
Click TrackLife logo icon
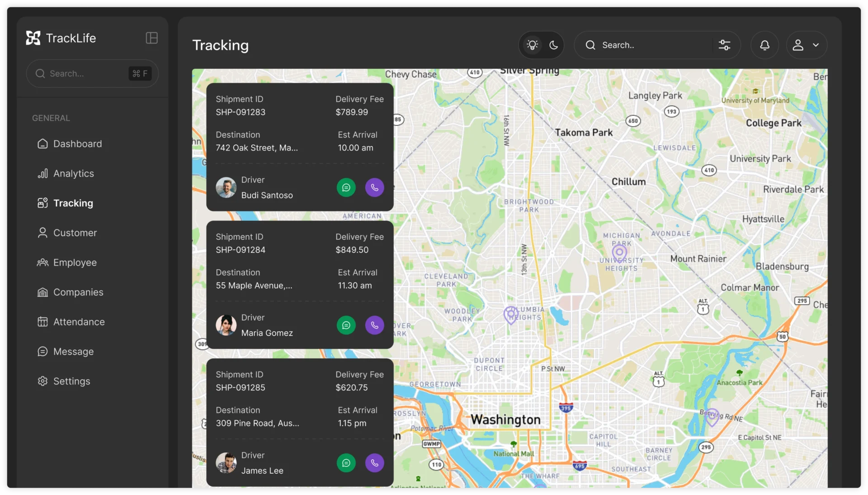pyautogui.click(x=33, y=38)
